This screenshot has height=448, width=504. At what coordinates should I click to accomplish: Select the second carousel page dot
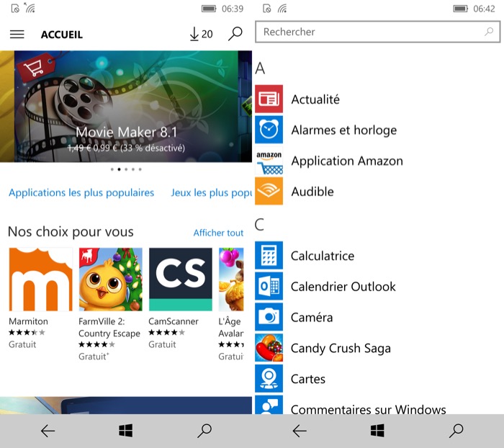[119, 169]
